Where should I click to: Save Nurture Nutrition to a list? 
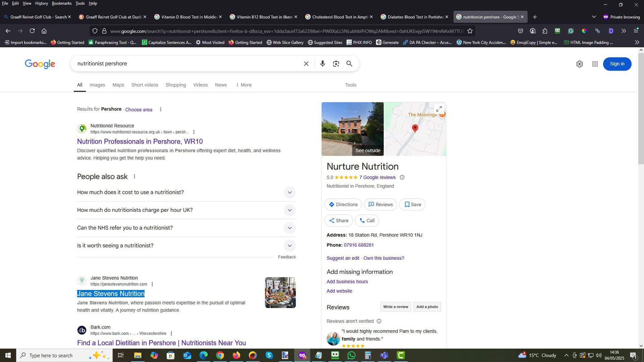coord(412,204)
